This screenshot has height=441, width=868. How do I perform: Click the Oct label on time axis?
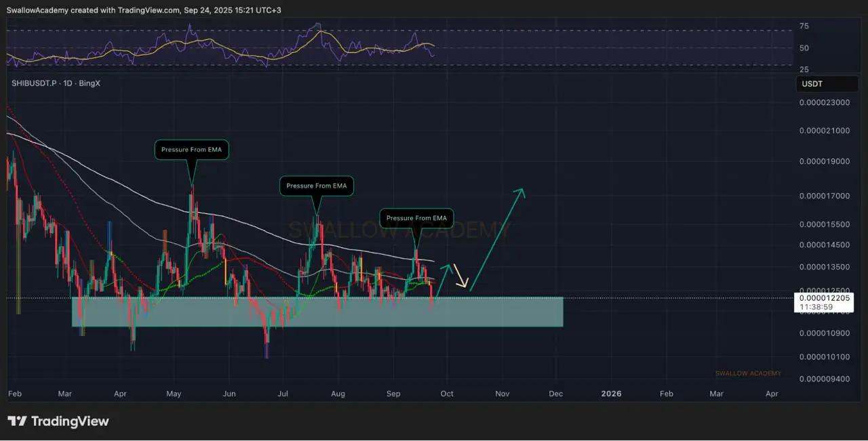point(447,394)
